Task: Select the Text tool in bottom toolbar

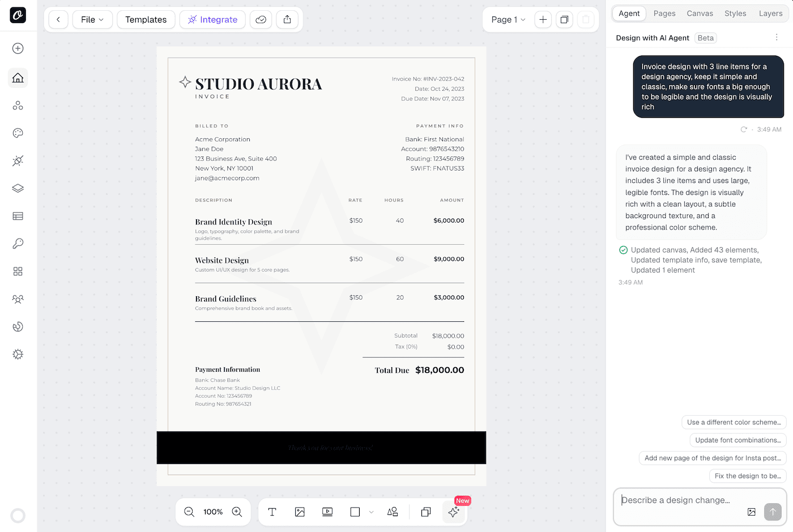Action: click(272, 512)
